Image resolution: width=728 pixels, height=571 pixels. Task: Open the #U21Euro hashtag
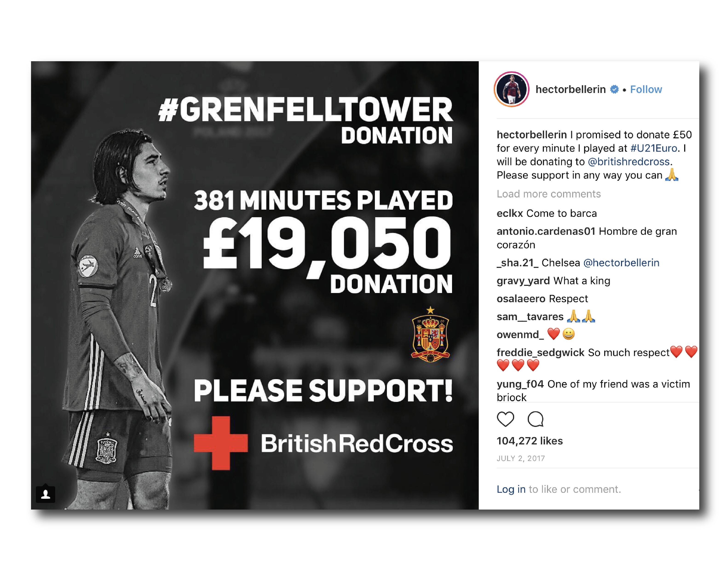coord(653,148)
